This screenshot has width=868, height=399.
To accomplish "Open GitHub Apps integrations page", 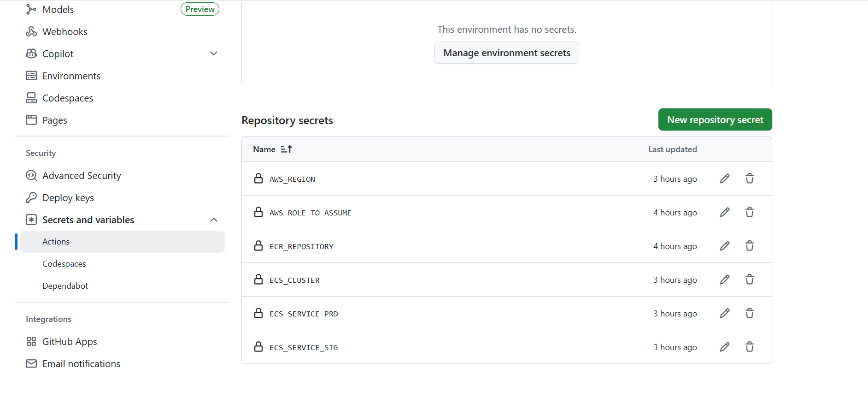I will [70, 341].
